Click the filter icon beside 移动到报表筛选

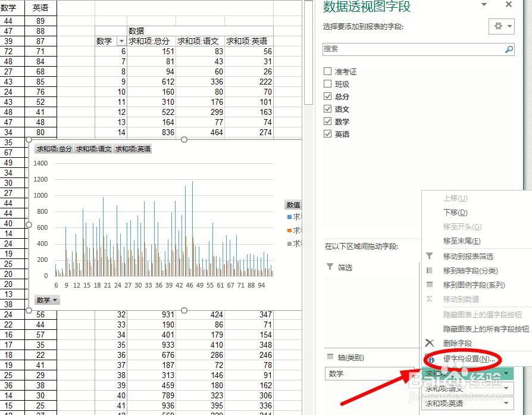pyautogui.click(x=430, y=256)
